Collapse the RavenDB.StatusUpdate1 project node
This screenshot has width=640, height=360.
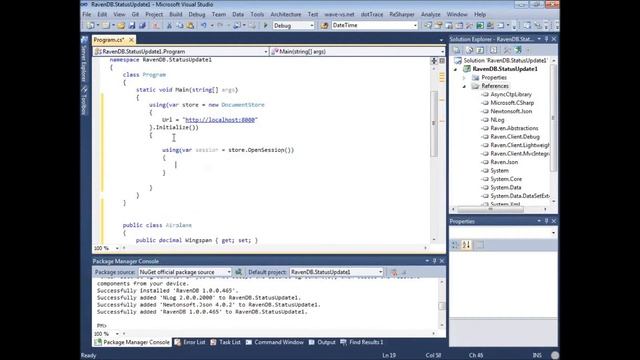pos(456,69)
